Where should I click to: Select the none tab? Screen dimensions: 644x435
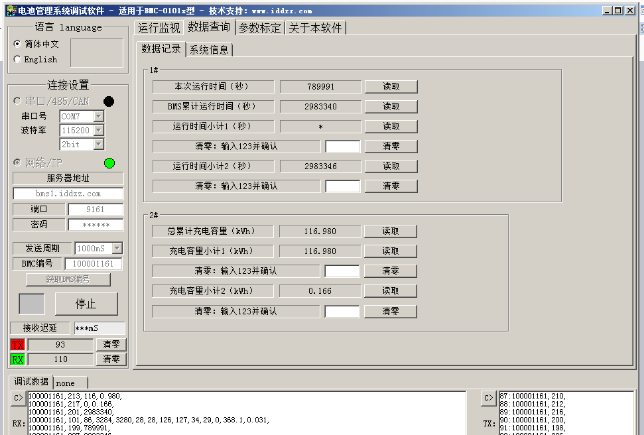(x=70, y=383)
